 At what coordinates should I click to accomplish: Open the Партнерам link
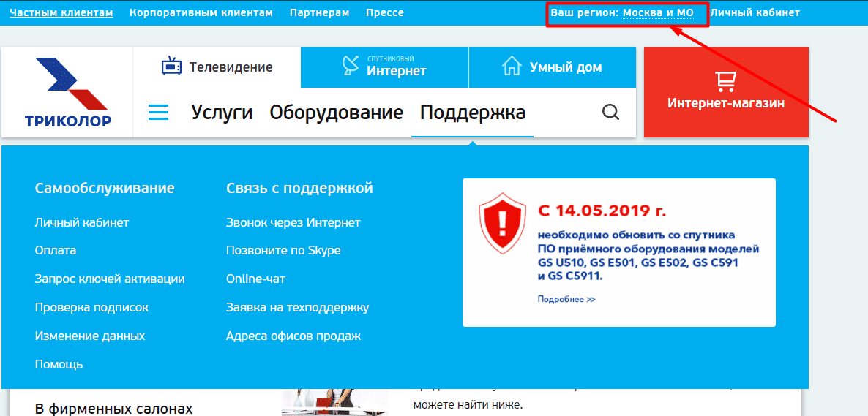point(319,12)
